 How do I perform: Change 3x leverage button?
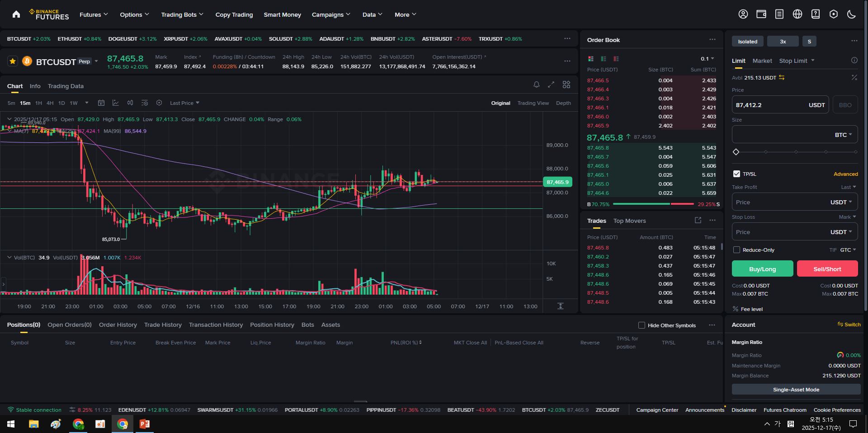tap(783, 41)
